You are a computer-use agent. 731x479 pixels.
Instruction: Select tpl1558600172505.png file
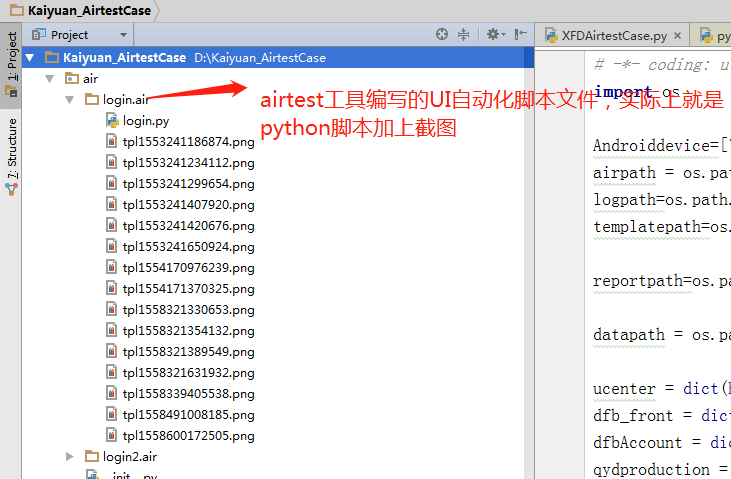pyautogui.click(x=188, y=436)
